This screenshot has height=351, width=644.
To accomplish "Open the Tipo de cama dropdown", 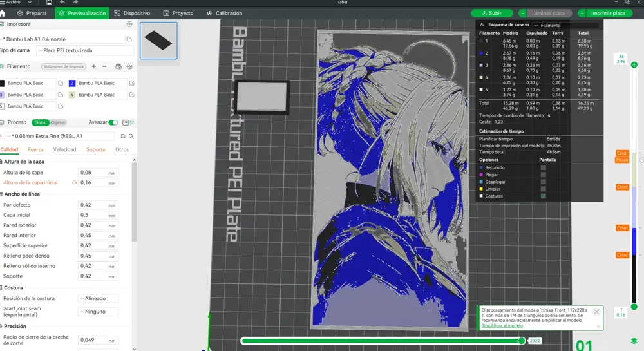I will click(x=85, y=50).
